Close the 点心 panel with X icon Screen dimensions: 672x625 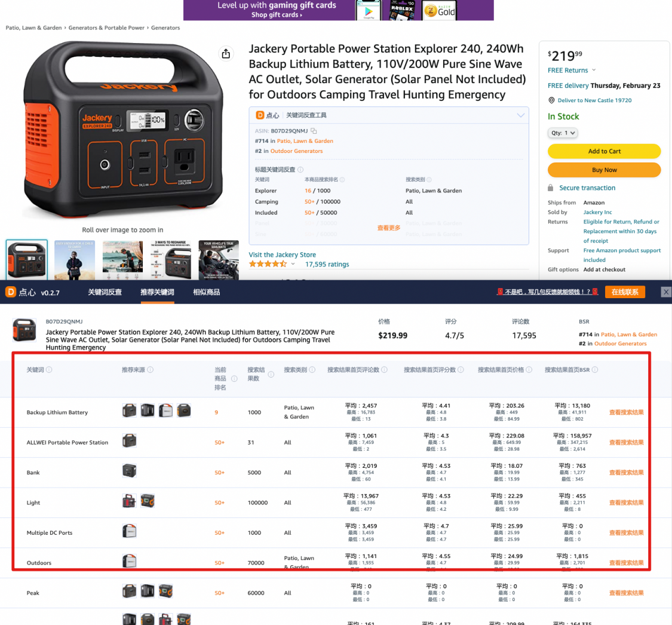click(665, 292)
